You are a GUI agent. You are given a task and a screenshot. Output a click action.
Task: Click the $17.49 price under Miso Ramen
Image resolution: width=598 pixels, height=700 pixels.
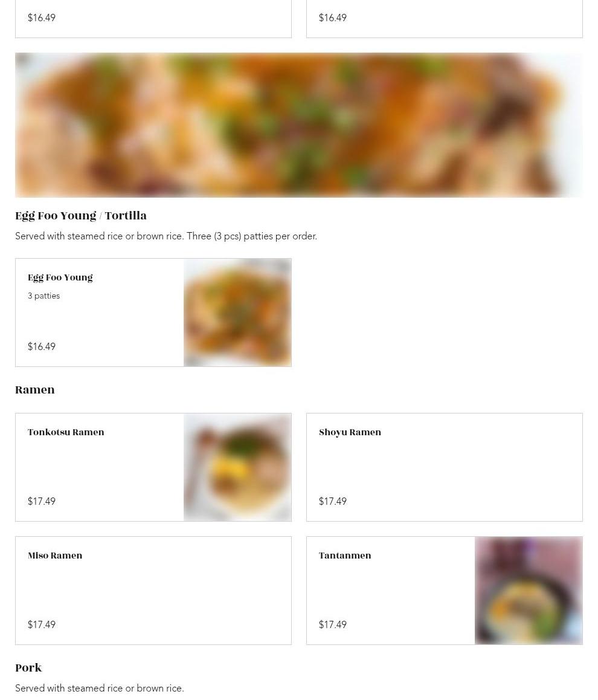(42, 624)
